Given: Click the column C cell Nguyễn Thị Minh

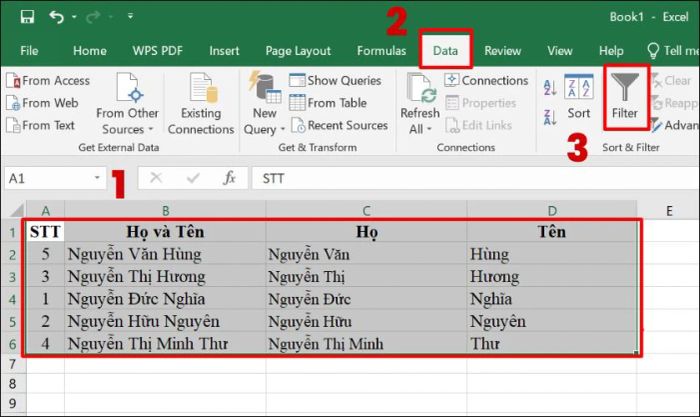Looking at the screenshot, I should [366, 343].
